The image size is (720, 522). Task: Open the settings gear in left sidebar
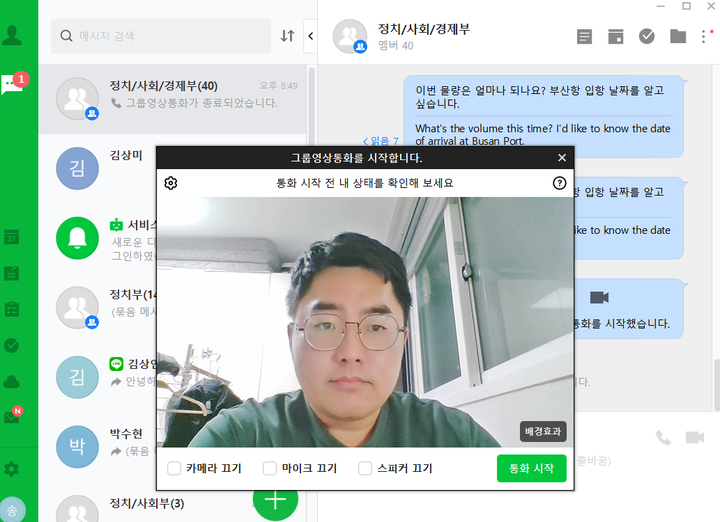[x=11, y=469]
